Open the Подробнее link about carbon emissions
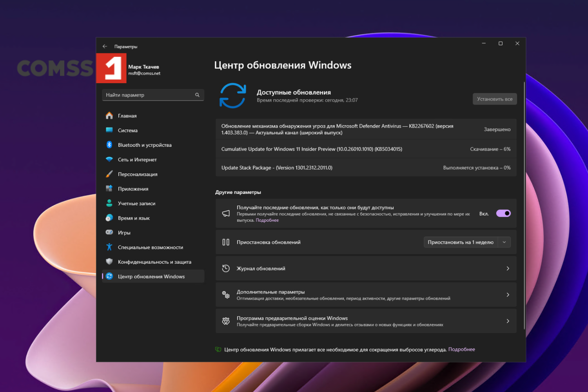The width and height of the screenshot is (588, 392). (461, 349)
